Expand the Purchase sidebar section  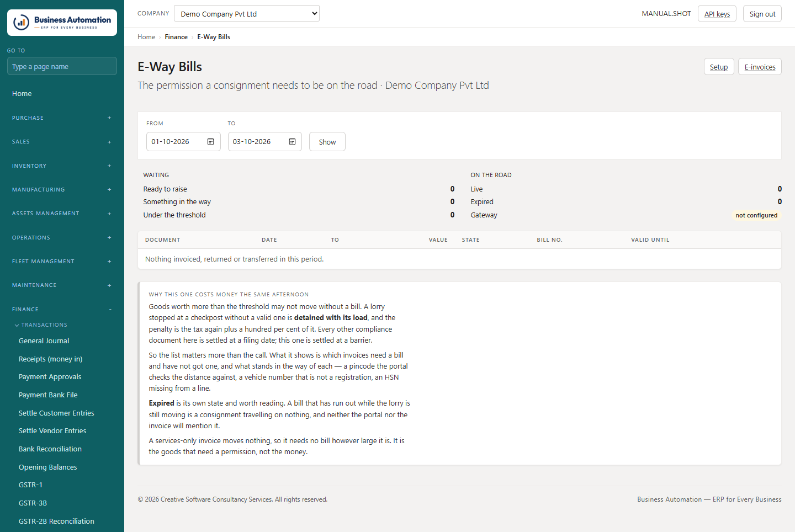[62, 118]
